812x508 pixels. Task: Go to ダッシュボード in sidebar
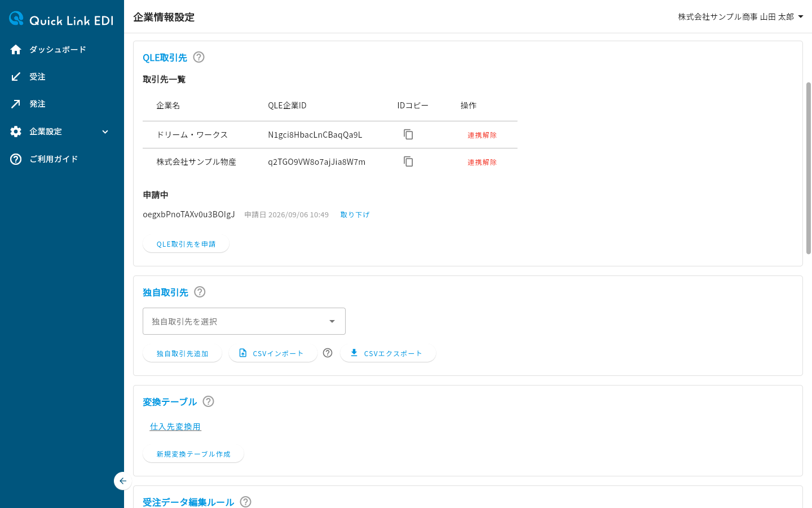[58, 50]
